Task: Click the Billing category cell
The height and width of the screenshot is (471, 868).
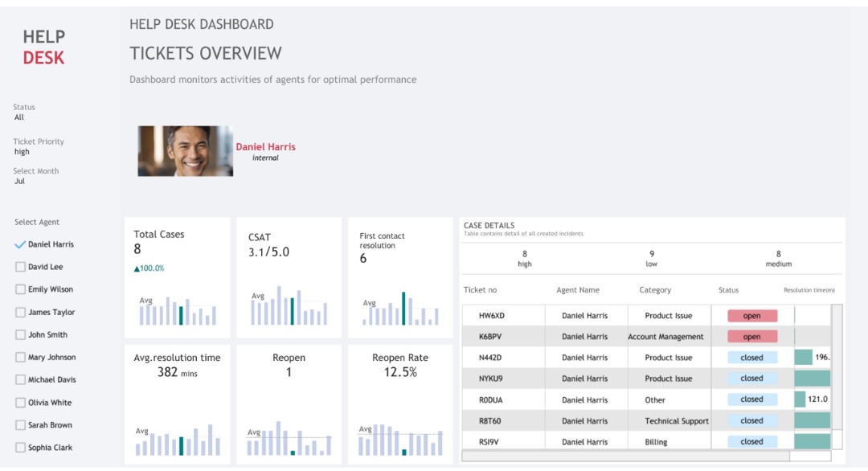Action: [656, 442]
